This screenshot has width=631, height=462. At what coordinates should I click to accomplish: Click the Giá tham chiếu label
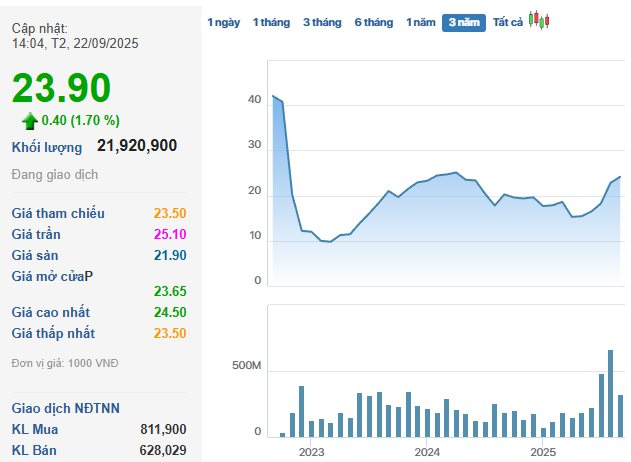point(58,213)
